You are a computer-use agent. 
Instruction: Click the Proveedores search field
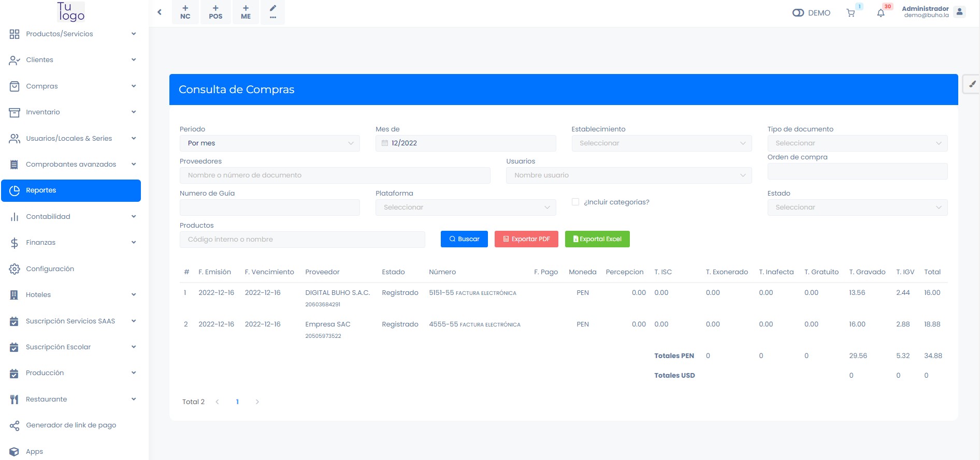pyautogui.click(x=335, y=175)
